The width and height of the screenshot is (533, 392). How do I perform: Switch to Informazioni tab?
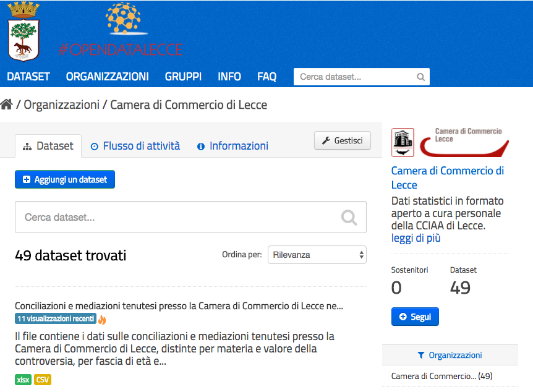click(232, 146)
